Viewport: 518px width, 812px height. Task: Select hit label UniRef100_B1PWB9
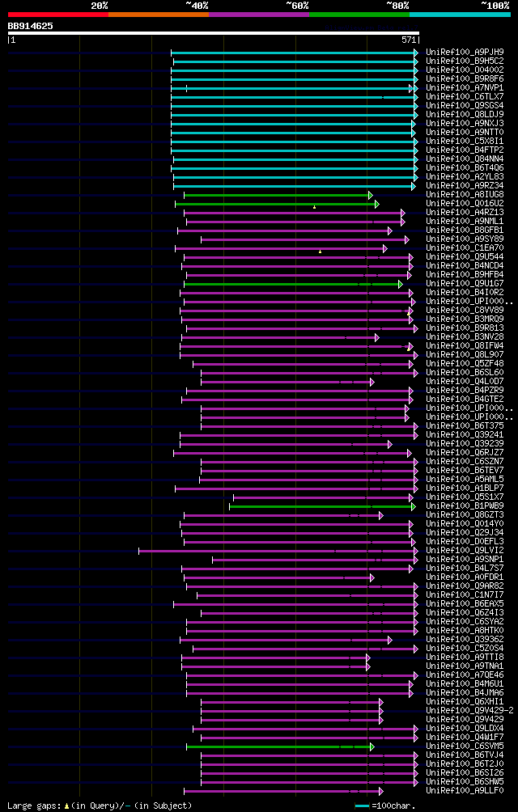click(465, 506)
